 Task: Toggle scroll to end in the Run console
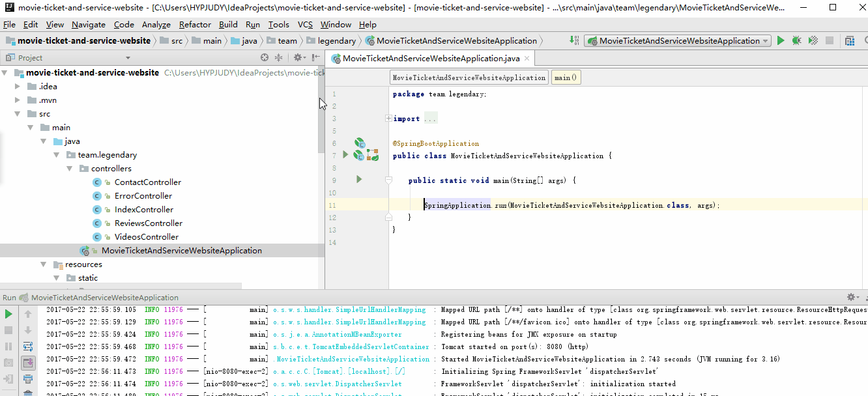pos(28,363)
